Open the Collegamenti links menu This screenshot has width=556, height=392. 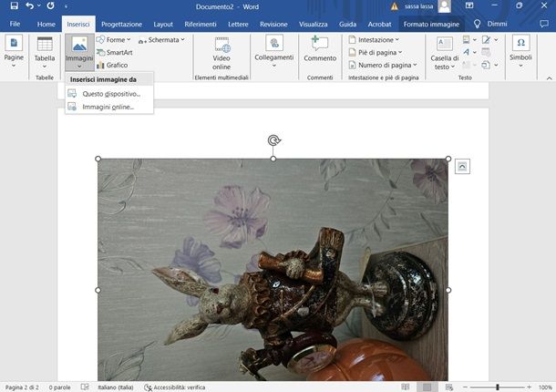273,52
